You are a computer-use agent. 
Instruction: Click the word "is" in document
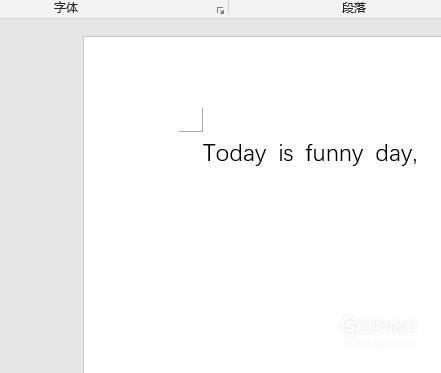pos(286,153)
